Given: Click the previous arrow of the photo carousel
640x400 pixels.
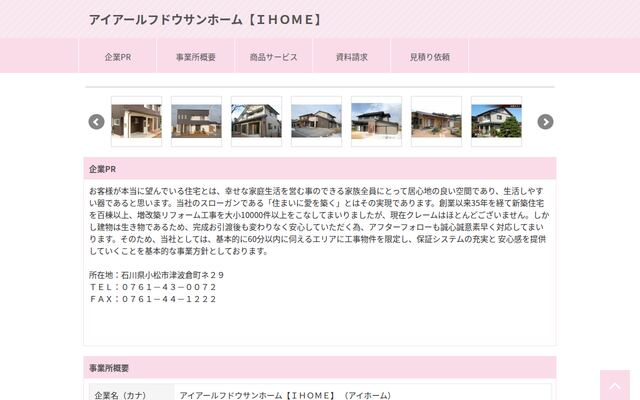Looking at the screenshot, I should click(96, 122).
